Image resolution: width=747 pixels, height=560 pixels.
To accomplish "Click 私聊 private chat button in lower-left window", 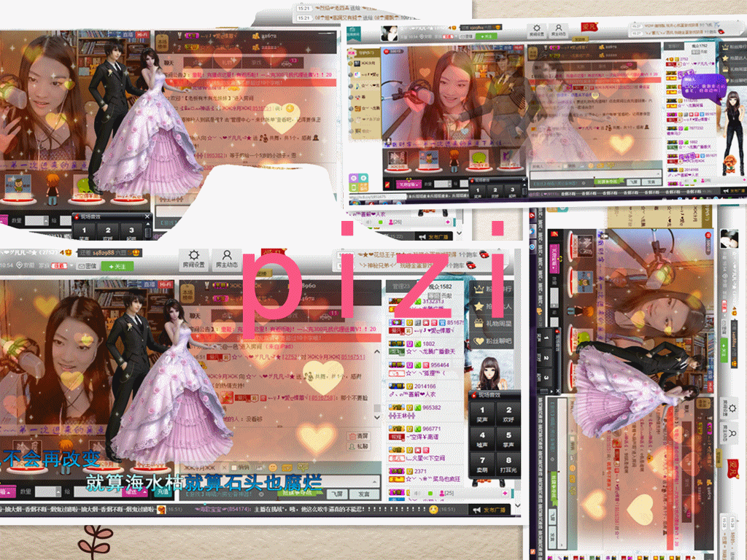I will (359, 447).
